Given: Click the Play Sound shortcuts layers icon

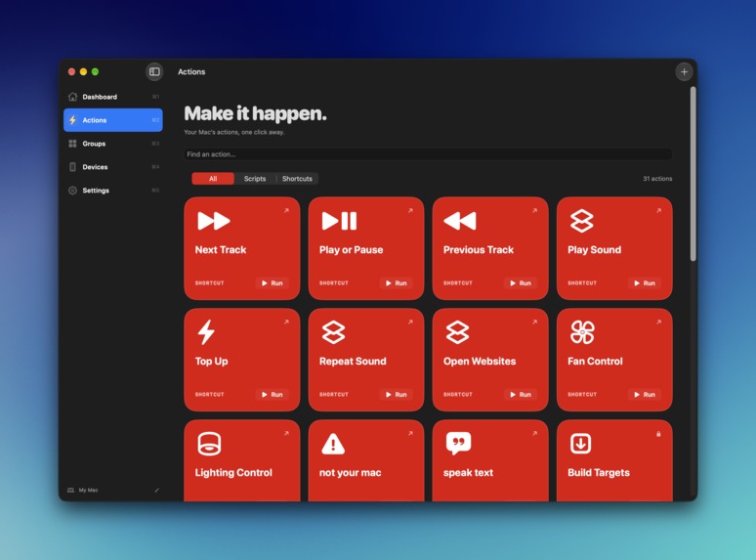Looking at the screenshot, I should coord(582,221).
